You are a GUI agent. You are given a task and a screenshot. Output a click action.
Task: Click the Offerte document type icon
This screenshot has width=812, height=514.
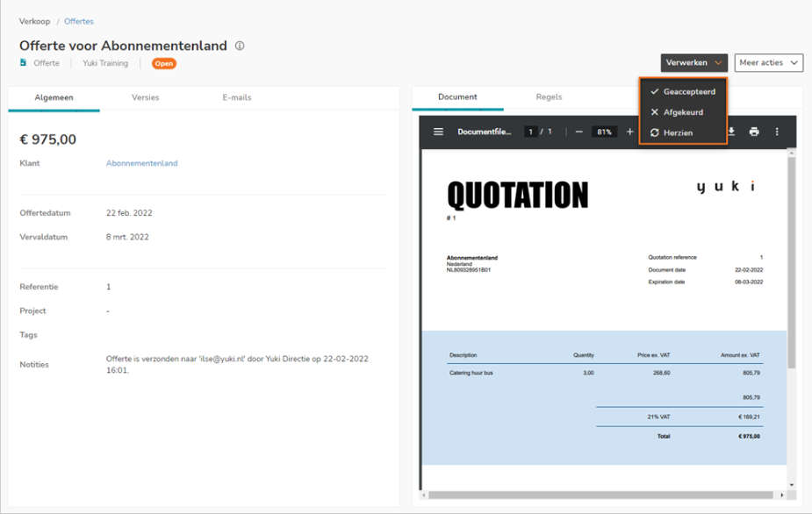point(23,62)
